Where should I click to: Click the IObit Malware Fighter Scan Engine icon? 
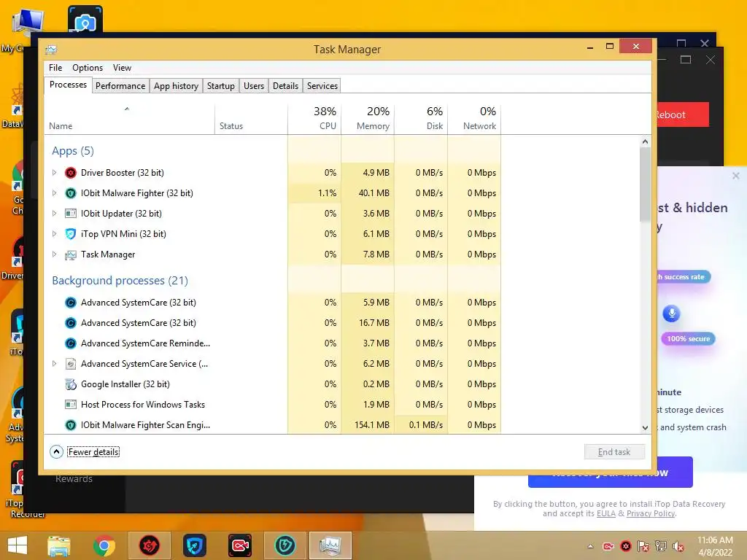(71, 425)
